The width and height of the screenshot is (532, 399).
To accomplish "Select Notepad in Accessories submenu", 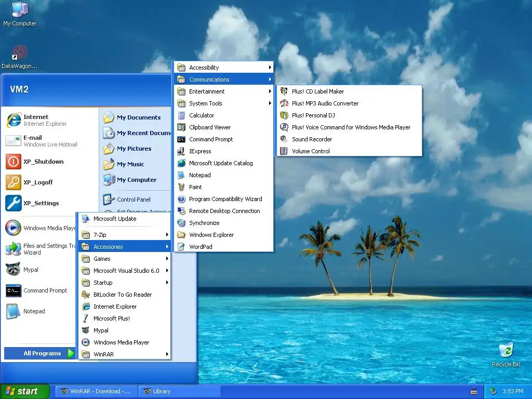I will (223, 175).
